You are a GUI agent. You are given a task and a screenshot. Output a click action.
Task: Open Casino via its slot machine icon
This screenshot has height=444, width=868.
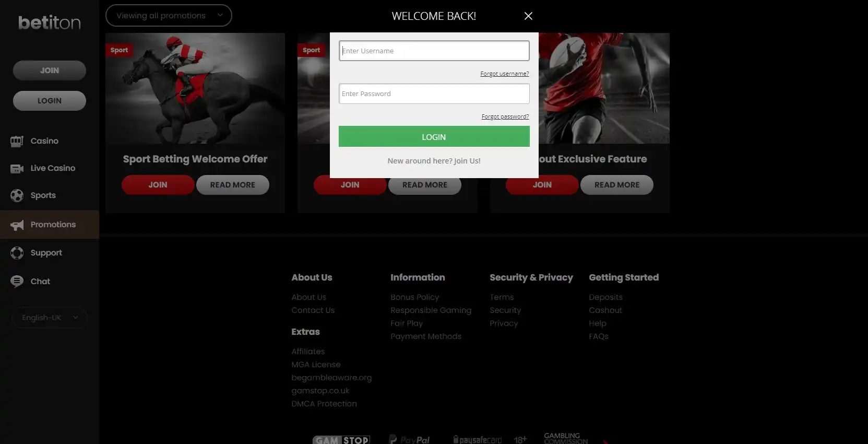click(x=17, y=141)
